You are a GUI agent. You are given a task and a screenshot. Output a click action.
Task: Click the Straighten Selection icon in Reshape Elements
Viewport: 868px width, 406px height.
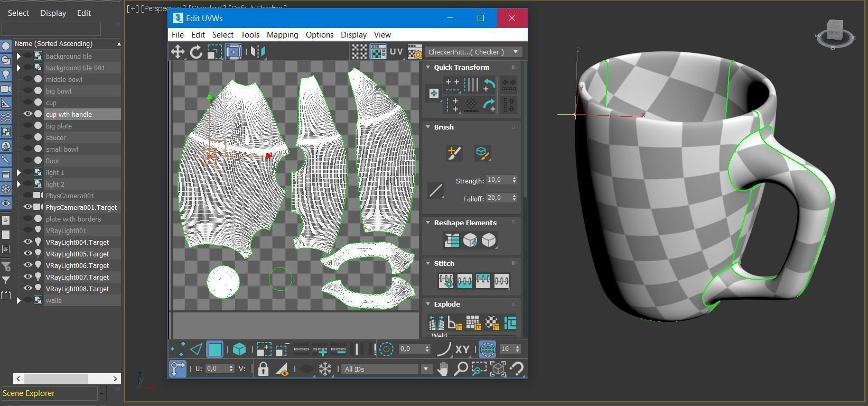coord(452,241)
